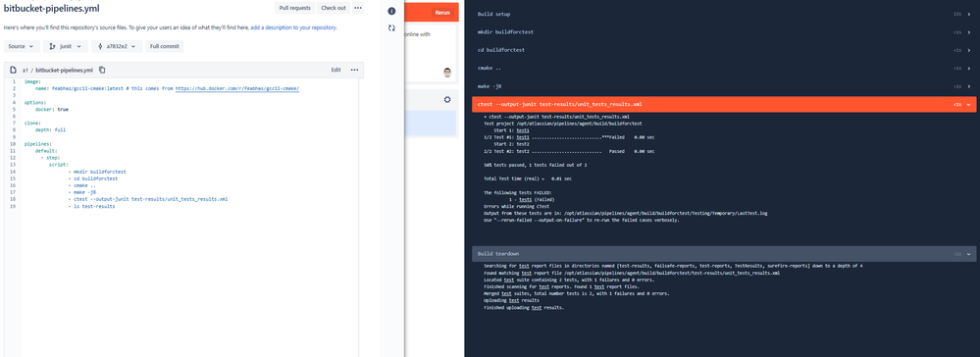
Task: Open the file options ellipsis next to Edit
Action: click(x=354, y=70)
